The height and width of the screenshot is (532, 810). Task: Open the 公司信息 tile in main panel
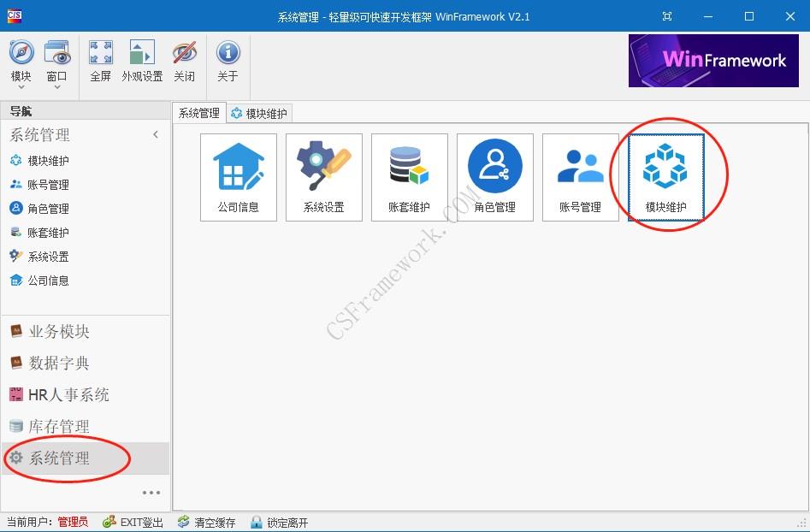[238, 176]
